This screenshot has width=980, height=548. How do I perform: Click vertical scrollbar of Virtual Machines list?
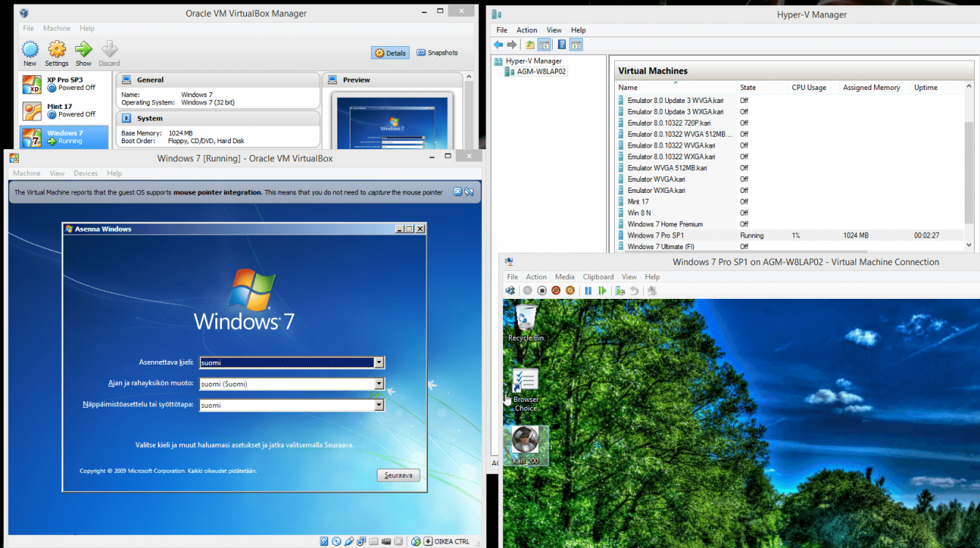969,172
